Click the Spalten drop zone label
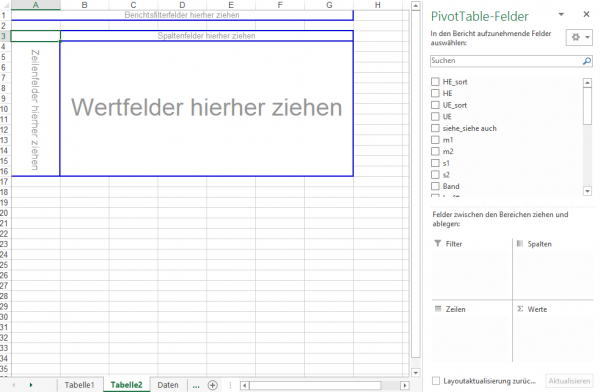 click(x=540, y=244)
